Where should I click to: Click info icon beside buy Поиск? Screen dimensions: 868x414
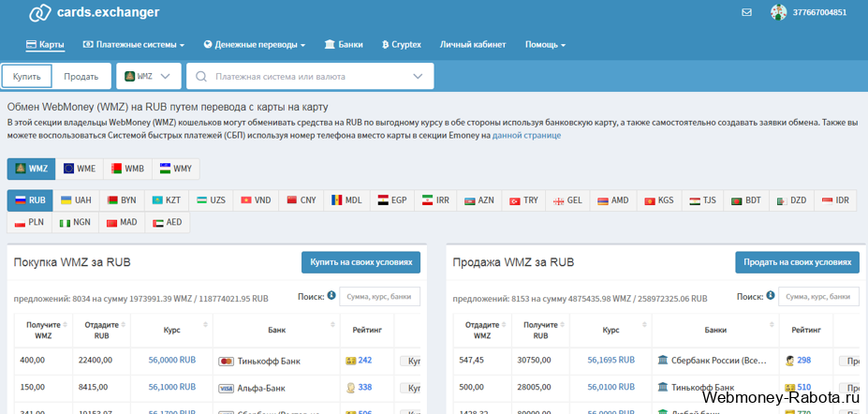(331, 296)
